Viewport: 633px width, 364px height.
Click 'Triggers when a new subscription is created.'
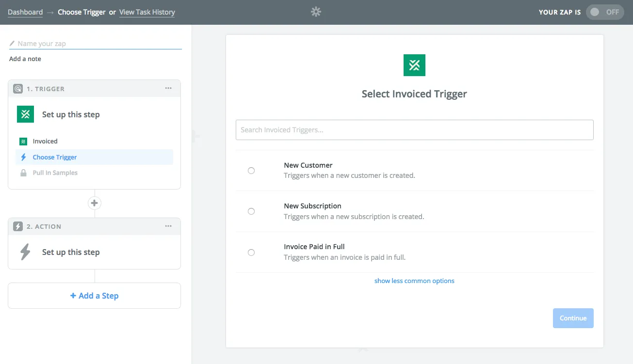pyautogui.click(x=354, y=217)
